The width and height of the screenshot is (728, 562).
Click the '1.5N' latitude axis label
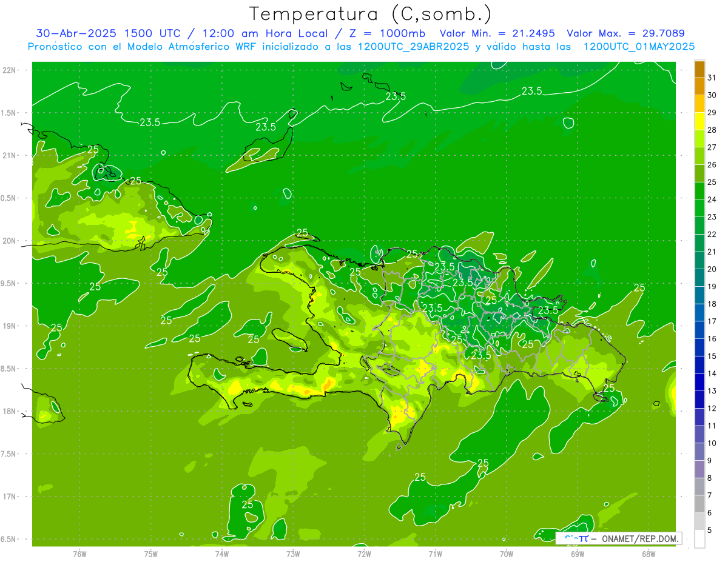[x=10, y=113]
